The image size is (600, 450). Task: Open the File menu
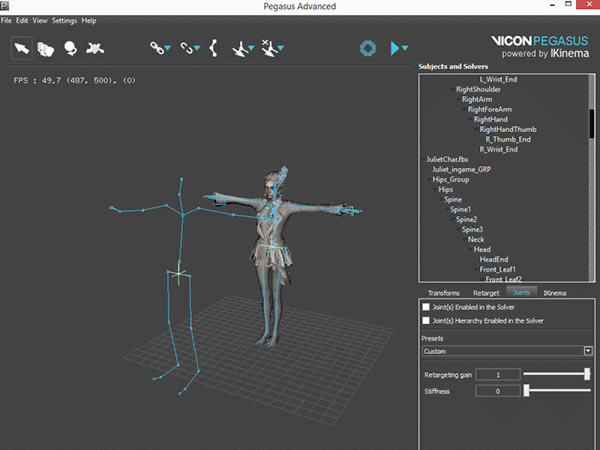click(x=6, y=21)
